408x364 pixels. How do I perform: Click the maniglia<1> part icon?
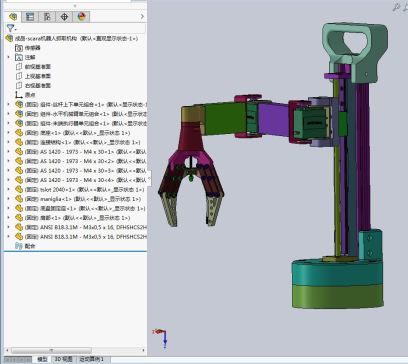tap(19, 199)
